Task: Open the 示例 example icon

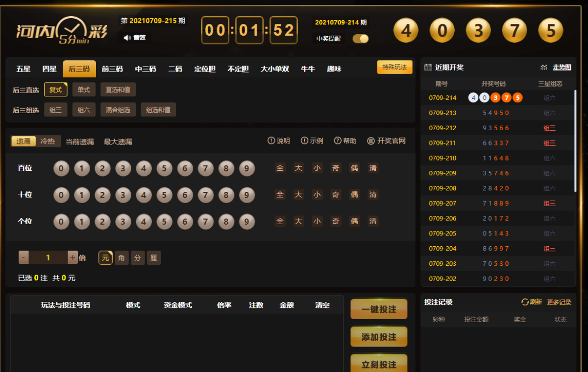Action: coord(304,141)
